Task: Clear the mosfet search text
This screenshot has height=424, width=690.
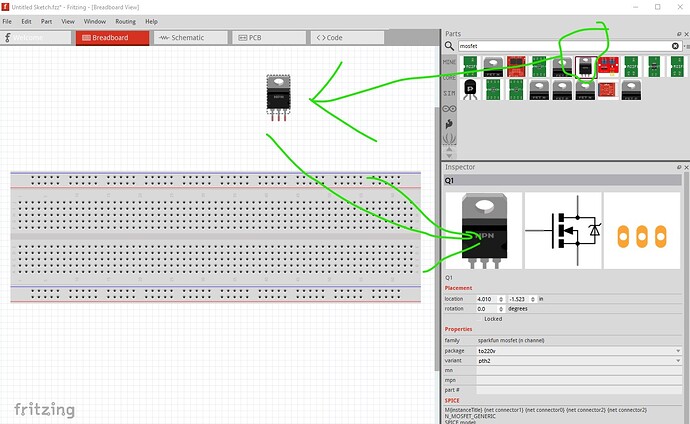Action: click(675, 46)
